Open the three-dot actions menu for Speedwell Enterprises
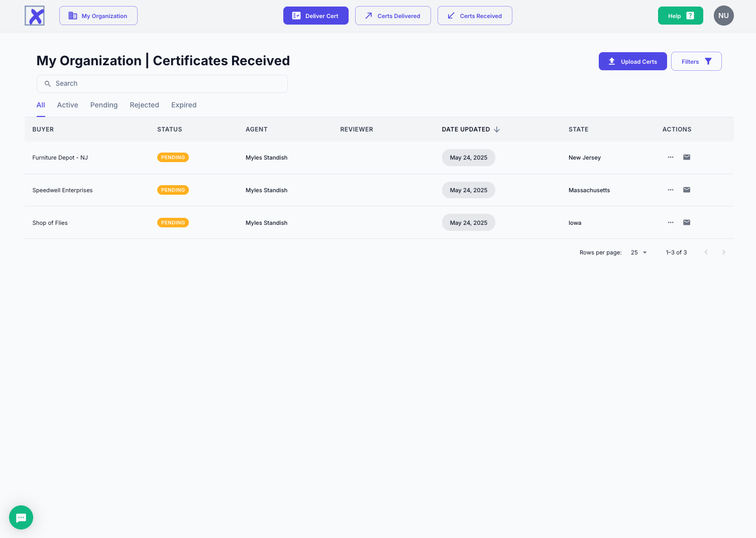Image resolution: width=756 pixels, height=538 pixels. (x=671, y=190)
